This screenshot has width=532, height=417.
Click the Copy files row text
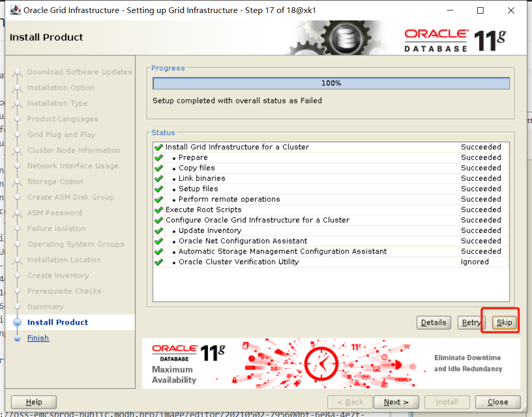click(197, 168)
